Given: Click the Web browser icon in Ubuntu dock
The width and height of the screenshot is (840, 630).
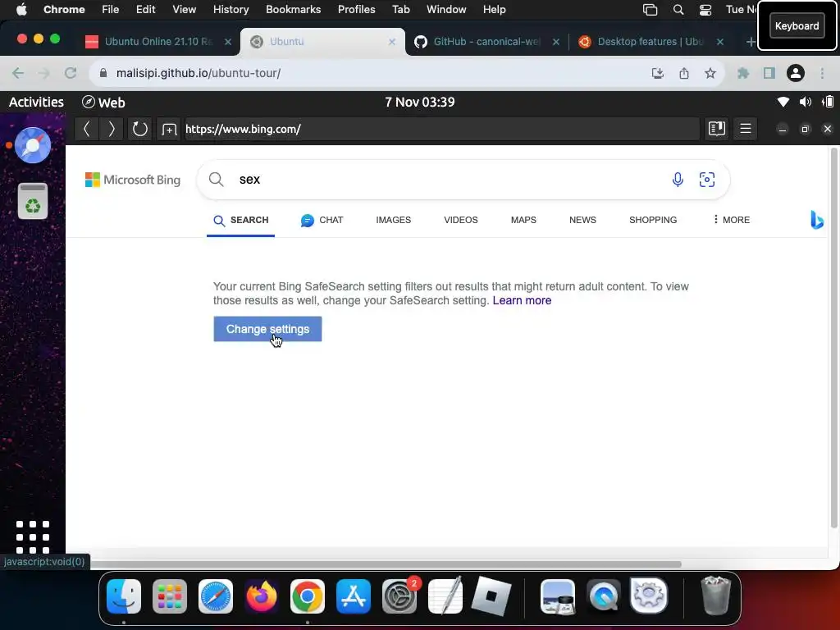Looking at the screenshot, I should pos(33,145).
